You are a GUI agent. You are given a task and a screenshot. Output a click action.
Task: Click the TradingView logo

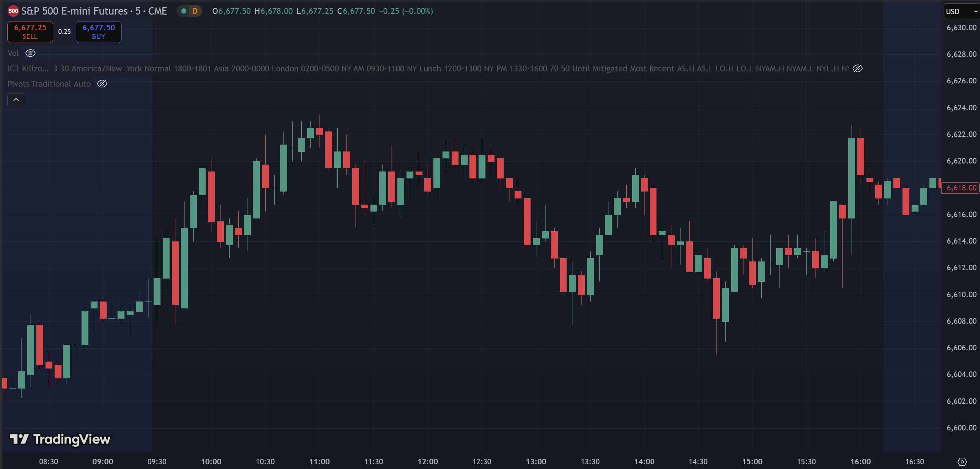click(x=60, y=439)
